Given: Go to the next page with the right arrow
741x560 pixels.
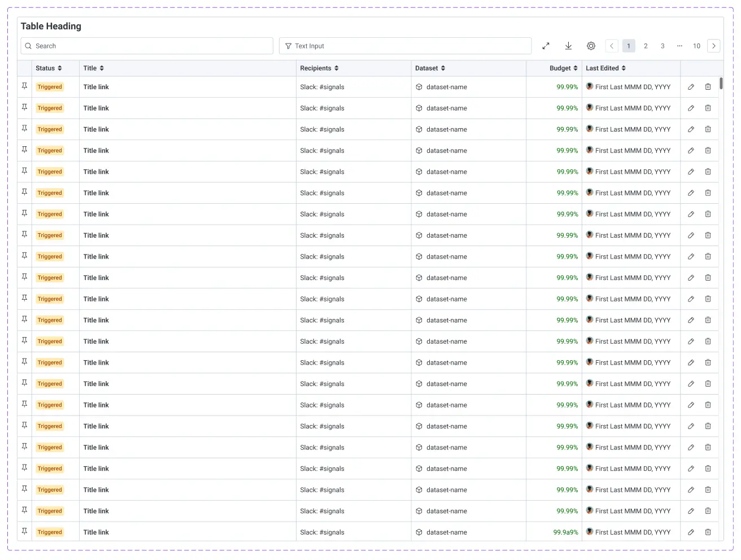Looking at the screenshot, I should click(x=713, y=46).
